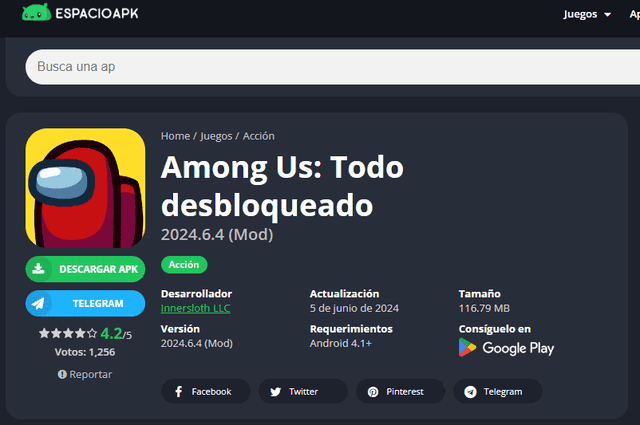The width and height of the screenshot is (640, 425).
Task: Open Innersloth LLC developer link
Action: coord(196,308)
